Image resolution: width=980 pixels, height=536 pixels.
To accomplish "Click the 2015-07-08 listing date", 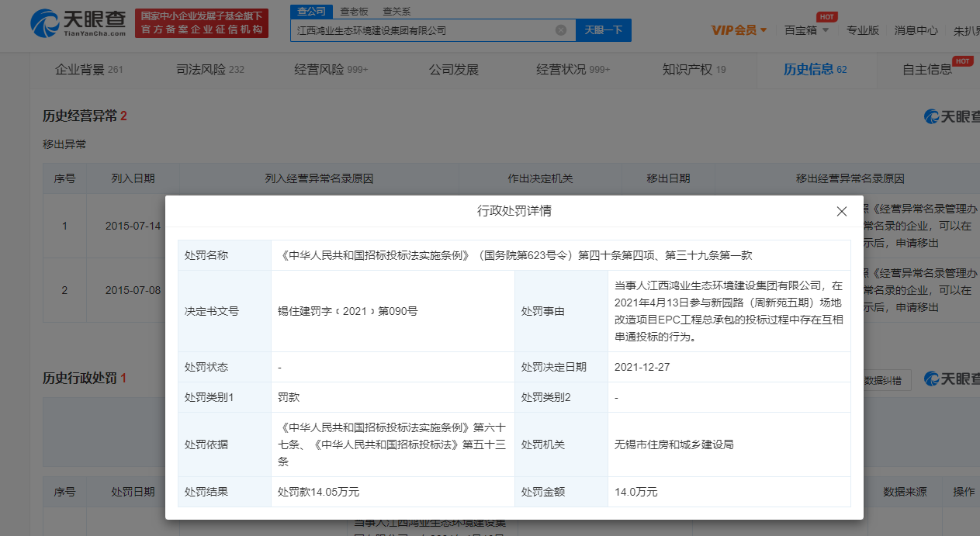I will tap(133, 290).
